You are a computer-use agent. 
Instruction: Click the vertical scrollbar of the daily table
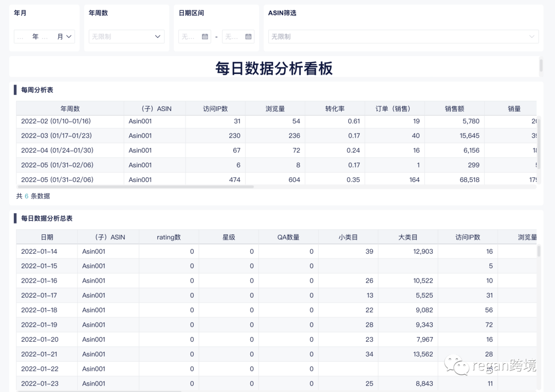[x=539, y=251]
